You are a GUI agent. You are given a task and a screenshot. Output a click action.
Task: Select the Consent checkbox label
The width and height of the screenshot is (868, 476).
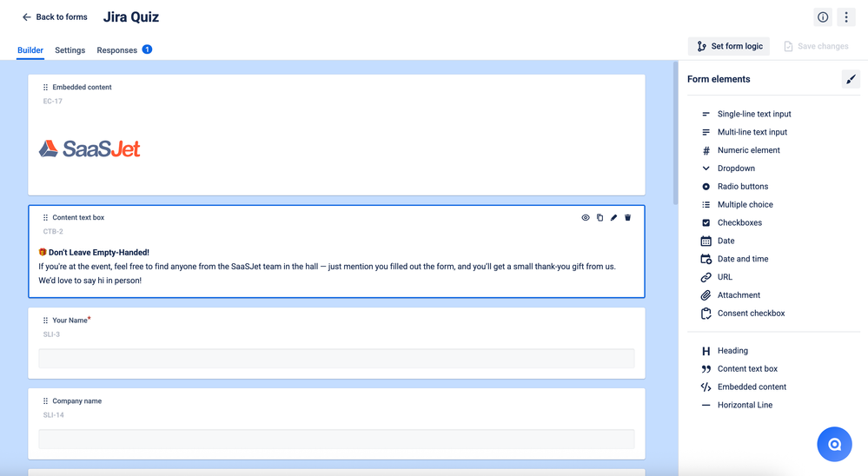point(752,314)
